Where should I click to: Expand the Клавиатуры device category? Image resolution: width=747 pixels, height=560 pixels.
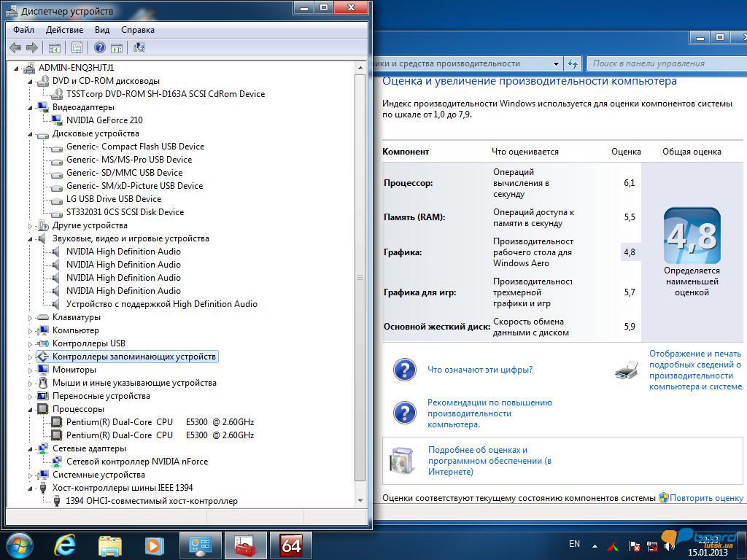click(31, 317)
